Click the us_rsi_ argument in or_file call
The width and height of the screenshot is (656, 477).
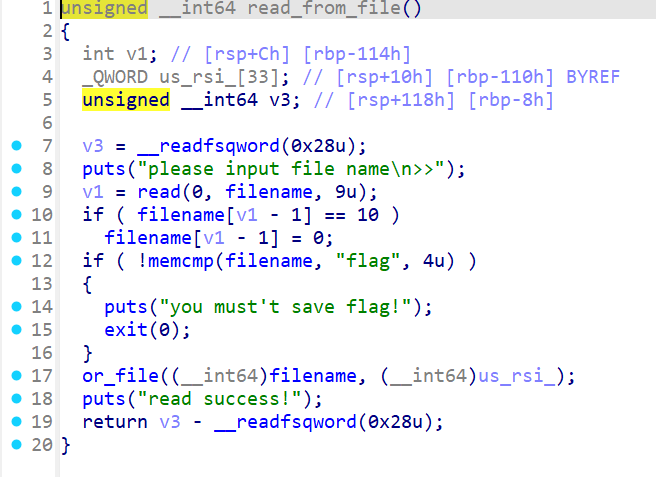(x=517, y=376)
